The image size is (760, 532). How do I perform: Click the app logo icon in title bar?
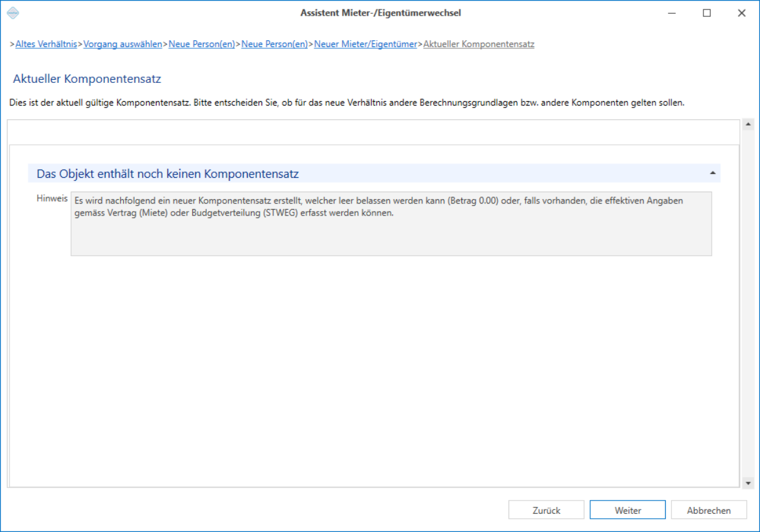(x=13, y=13)
